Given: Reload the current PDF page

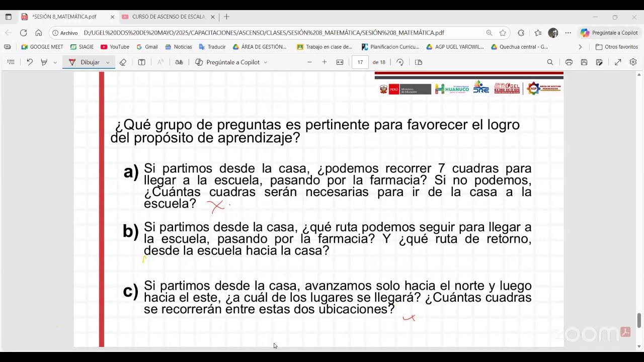Looking at the screenshot, I should click(x=23, y=33).
